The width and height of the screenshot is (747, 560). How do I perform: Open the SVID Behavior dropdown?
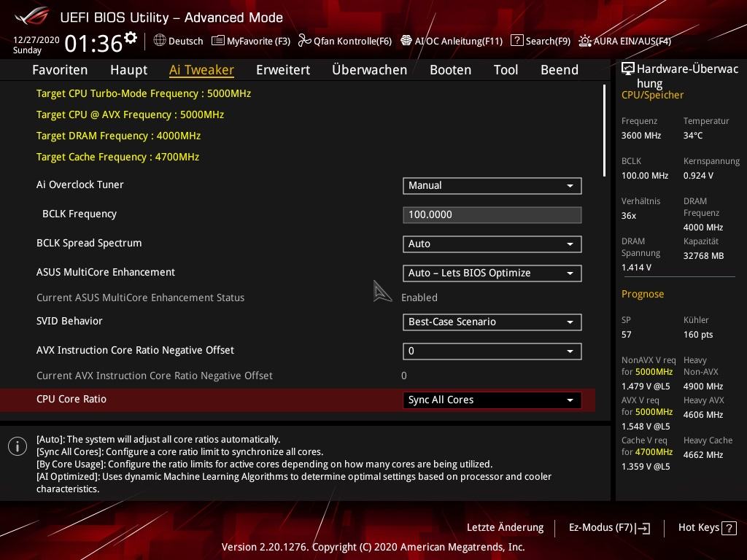click(x=492, y=322)
